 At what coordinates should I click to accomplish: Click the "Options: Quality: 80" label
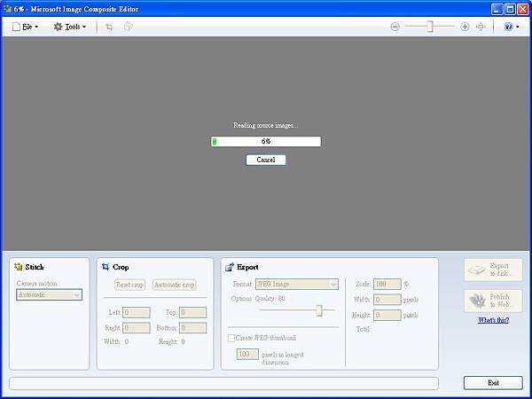[258, 299]
